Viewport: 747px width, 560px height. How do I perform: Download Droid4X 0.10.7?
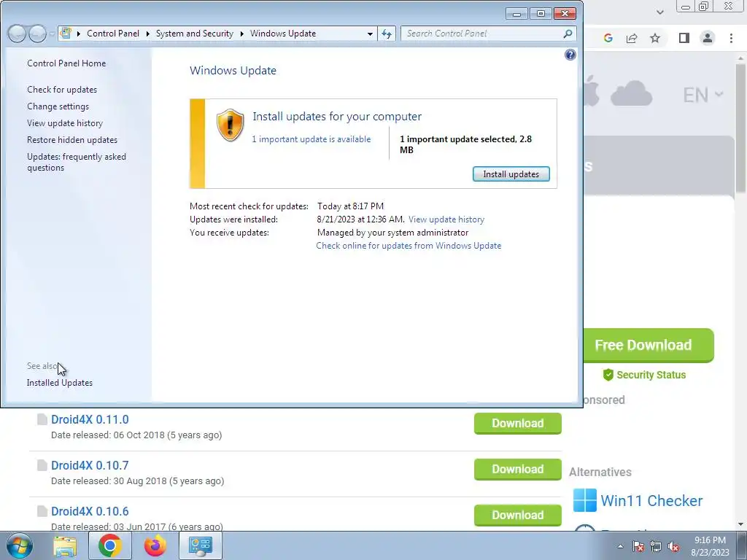point(518,469)
